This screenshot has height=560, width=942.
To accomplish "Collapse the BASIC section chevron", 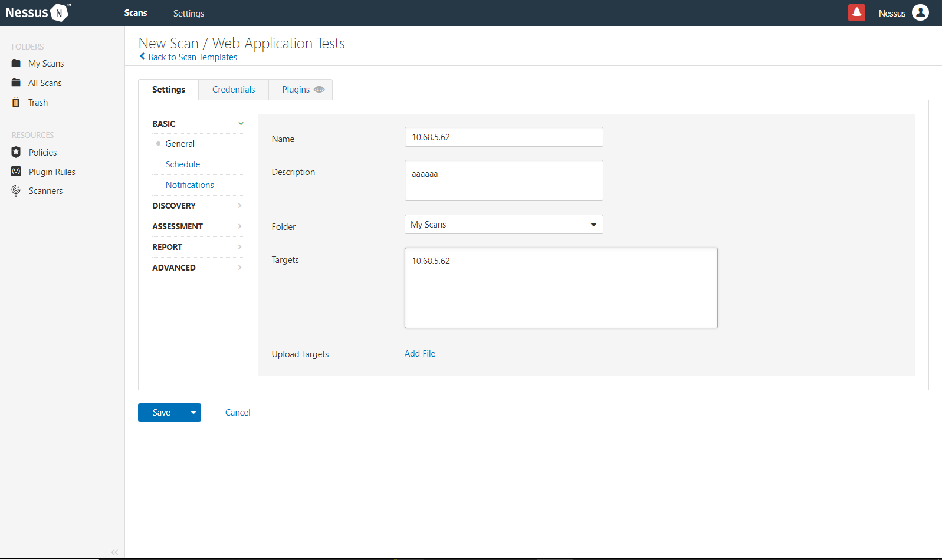I will [241, 124].
